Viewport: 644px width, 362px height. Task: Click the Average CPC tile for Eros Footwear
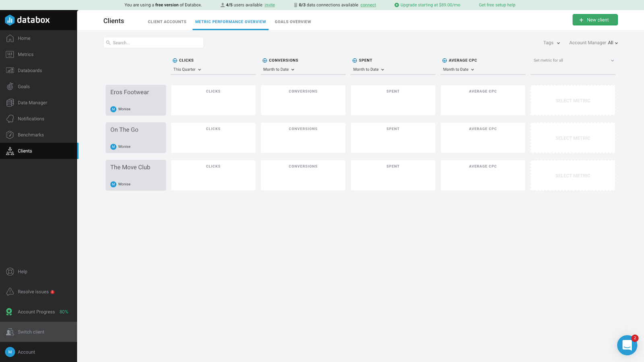(483, 100)
